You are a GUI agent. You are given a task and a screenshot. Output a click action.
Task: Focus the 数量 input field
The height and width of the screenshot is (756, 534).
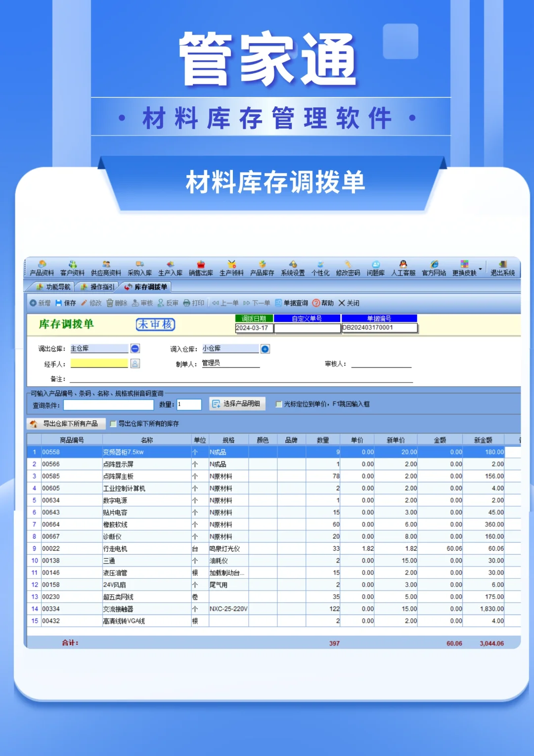click(x=189, y=404)
